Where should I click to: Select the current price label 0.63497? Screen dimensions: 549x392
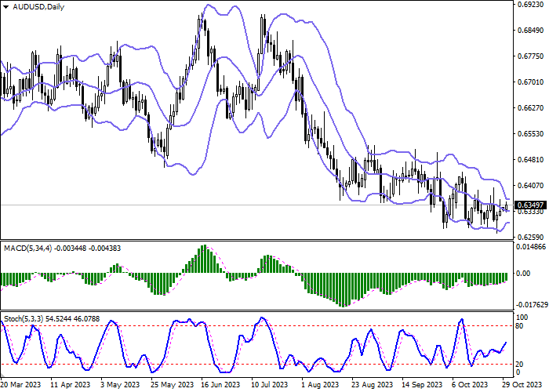(x=530, y=205)
